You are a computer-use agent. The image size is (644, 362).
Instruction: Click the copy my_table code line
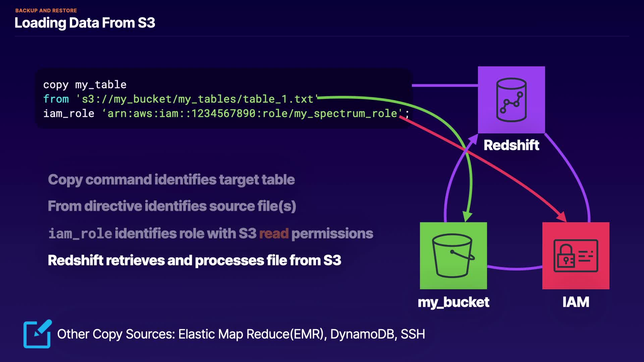click(x=85, y=84)
